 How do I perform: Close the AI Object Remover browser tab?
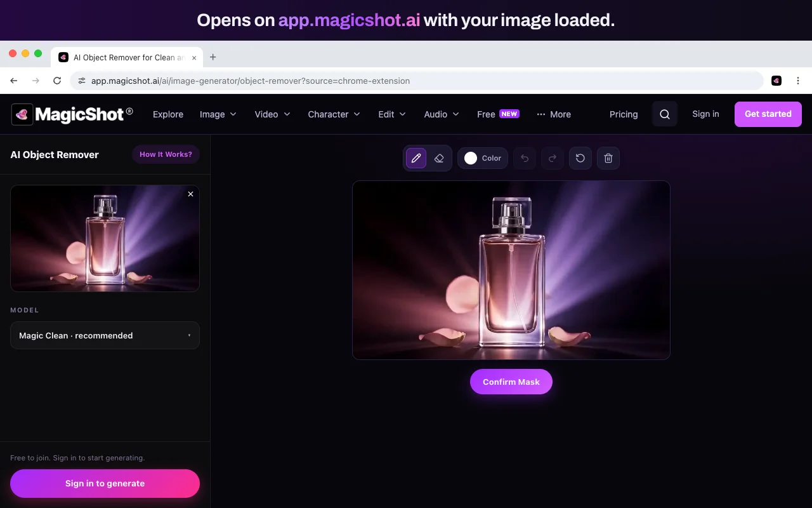tap(194, 57)
